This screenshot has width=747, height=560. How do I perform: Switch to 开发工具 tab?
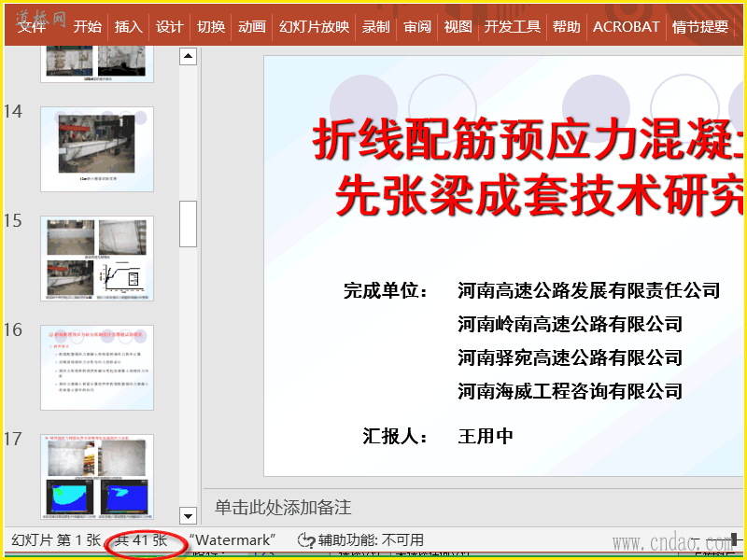pyautogui.click(x=512, y=27)
